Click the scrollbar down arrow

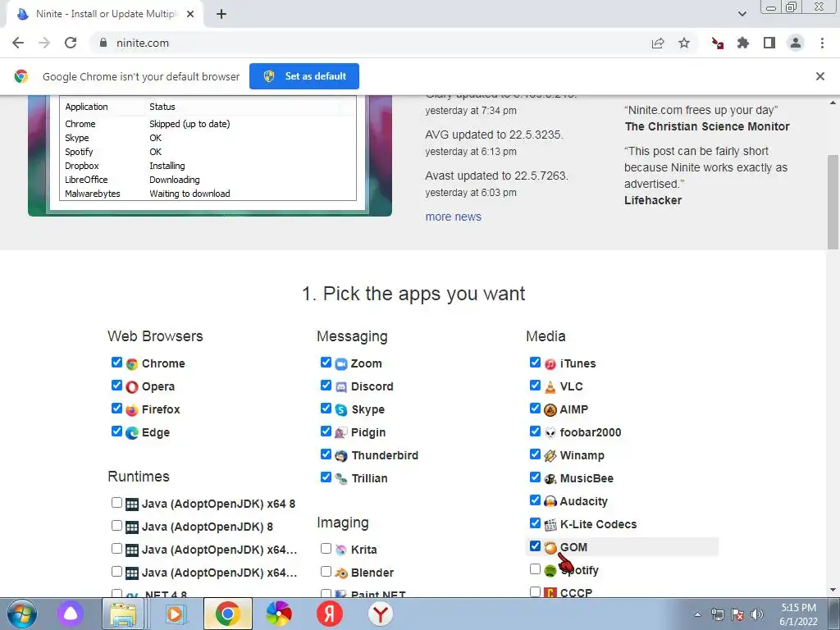[833, 591]
